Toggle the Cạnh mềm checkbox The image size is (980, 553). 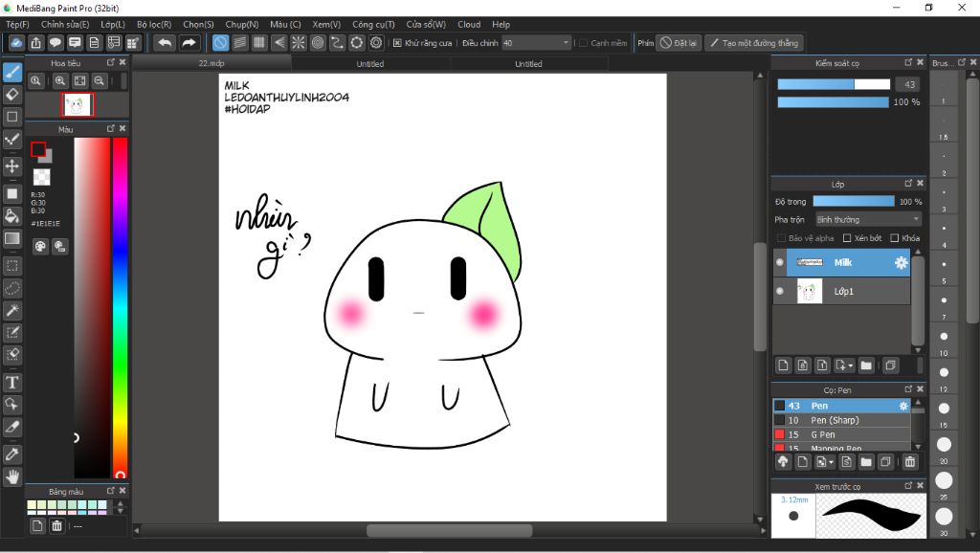583,43
